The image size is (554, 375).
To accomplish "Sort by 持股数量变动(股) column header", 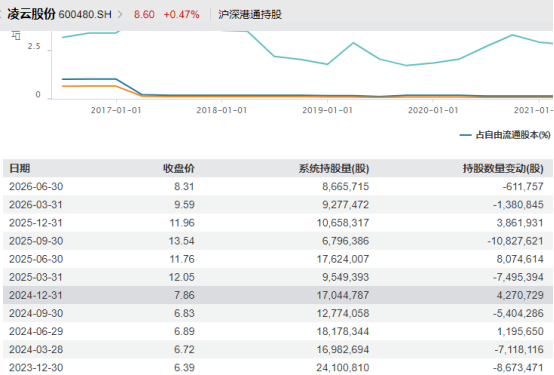I will (503, 169).
